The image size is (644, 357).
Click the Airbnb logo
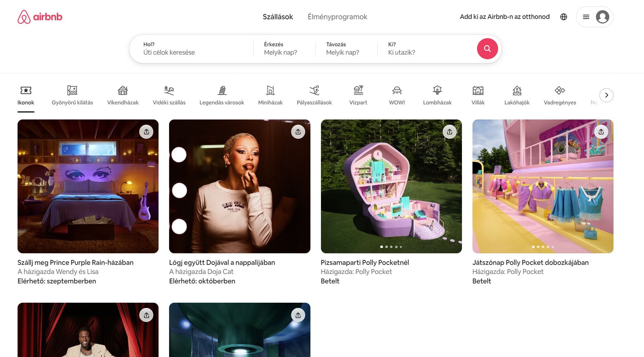[40, 17]
